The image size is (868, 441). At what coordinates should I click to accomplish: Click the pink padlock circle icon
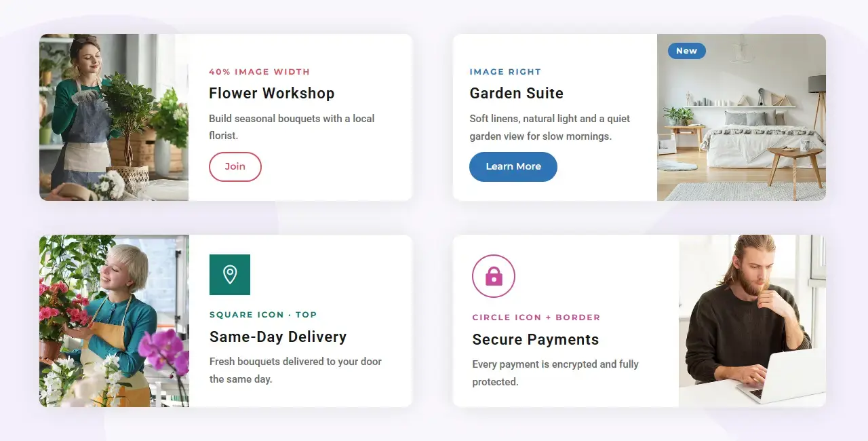[494, 276]
